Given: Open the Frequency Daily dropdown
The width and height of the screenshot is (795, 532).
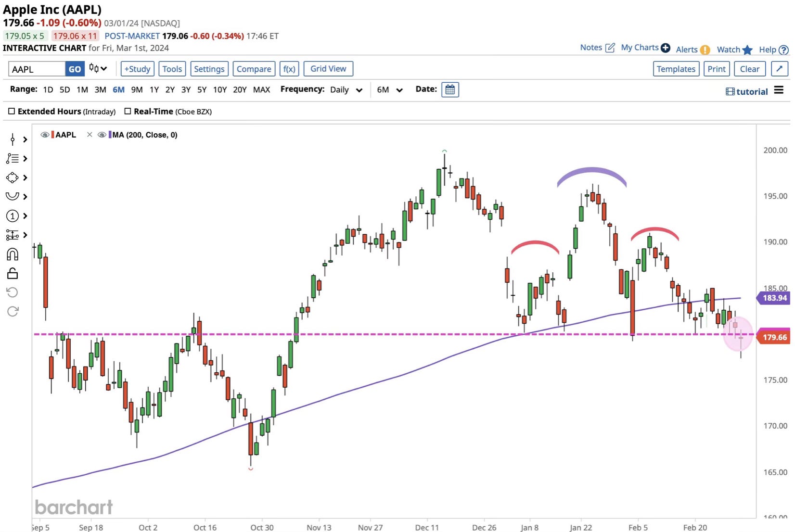Looking at the screenshot, I should (x=346, y=90).
